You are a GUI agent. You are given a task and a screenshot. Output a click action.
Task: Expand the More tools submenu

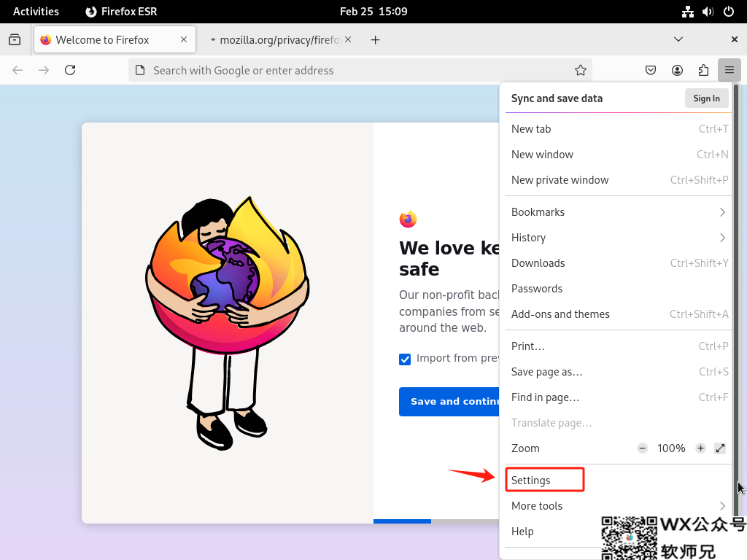[x=618, y=506]
